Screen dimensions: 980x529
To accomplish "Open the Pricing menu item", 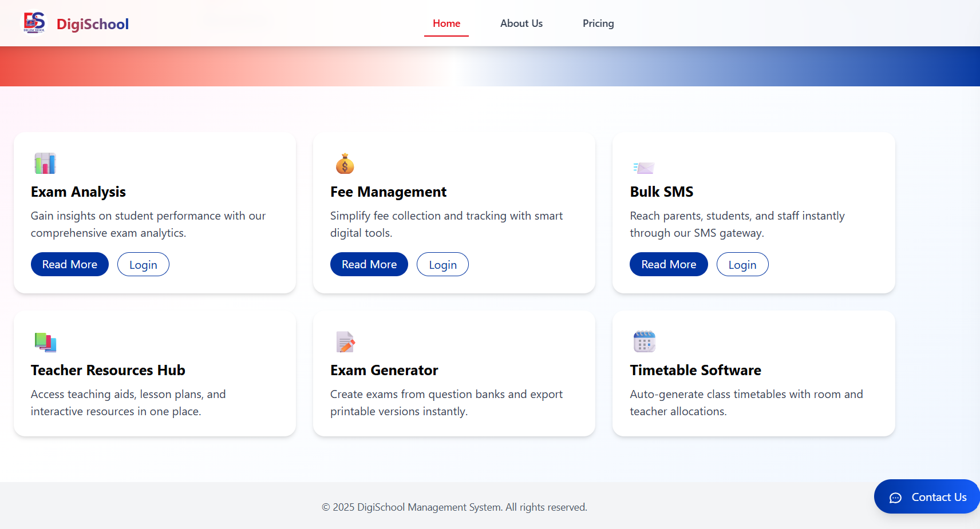I will pyautogui.click(x=598, y=23).
